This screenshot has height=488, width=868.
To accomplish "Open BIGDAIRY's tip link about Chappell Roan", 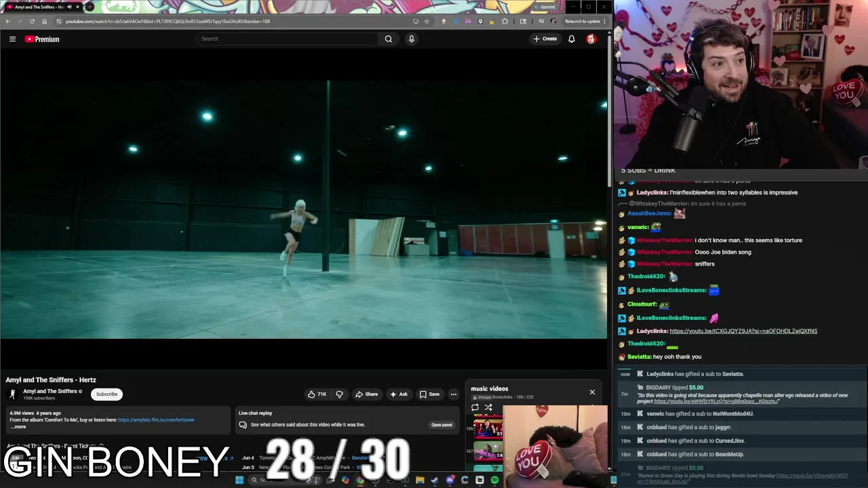I will click(715, 401).
